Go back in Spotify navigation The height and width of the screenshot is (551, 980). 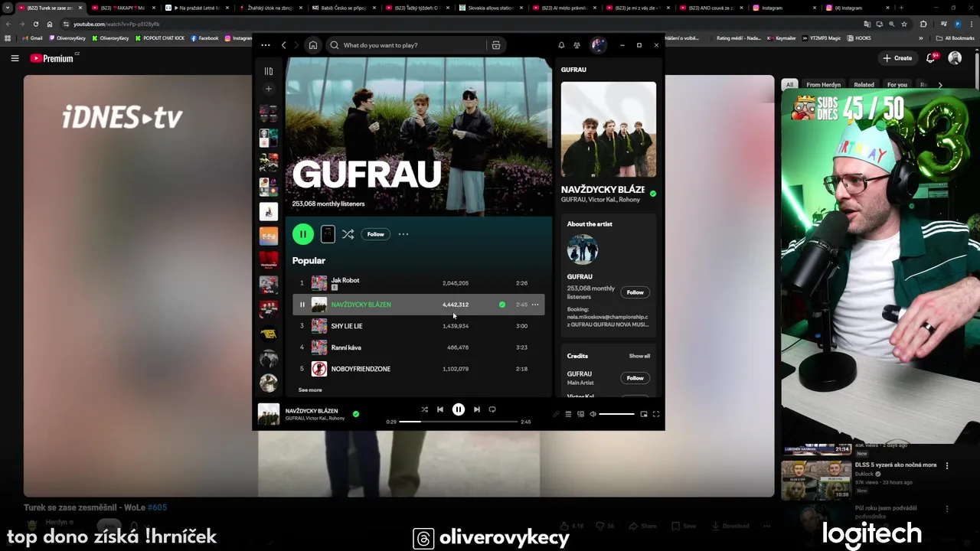click(x=283, y=45)
